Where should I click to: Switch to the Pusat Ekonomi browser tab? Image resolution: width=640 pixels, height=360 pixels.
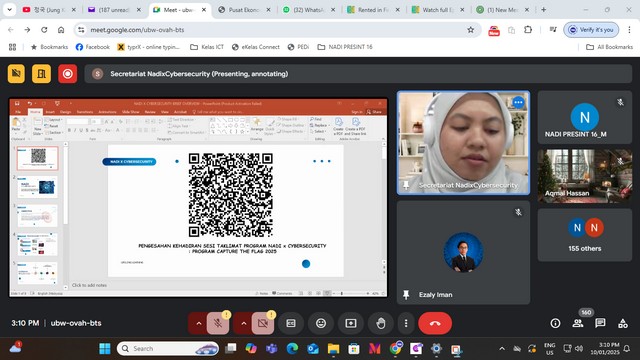pos(244,10)
